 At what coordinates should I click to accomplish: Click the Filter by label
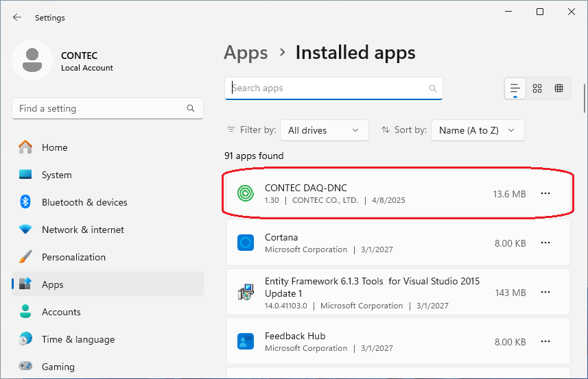click(258, 130)
